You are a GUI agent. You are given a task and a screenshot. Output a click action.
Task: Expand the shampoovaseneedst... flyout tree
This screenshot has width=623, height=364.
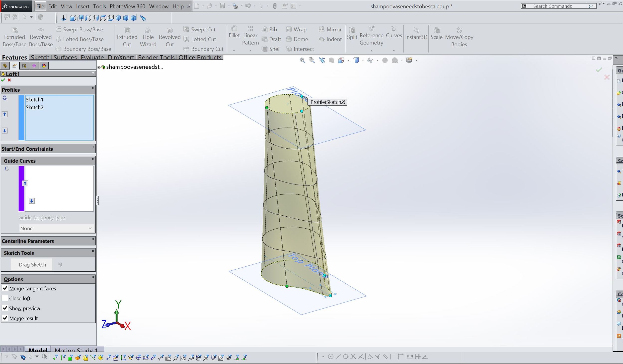(99, 67)
